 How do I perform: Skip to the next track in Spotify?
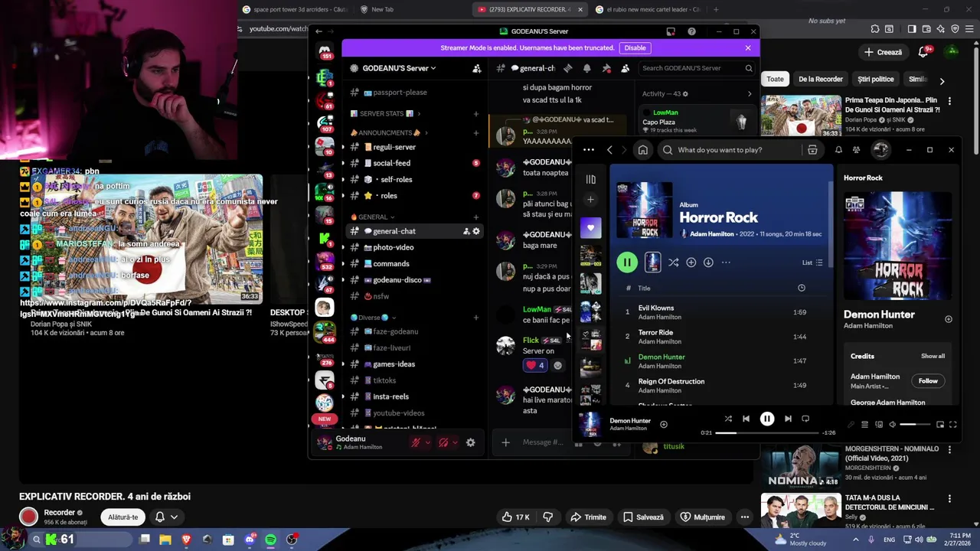pos(788,419)
